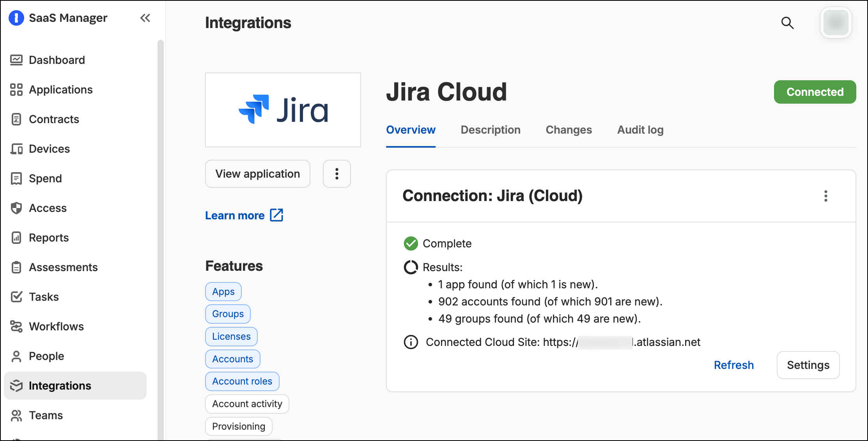Click the Jira logo thumbnail
This screenshot has width=868, height=441.
click(283, 110)
